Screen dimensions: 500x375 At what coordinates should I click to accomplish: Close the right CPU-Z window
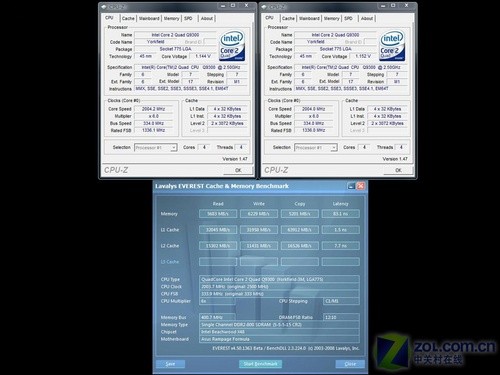406,6
